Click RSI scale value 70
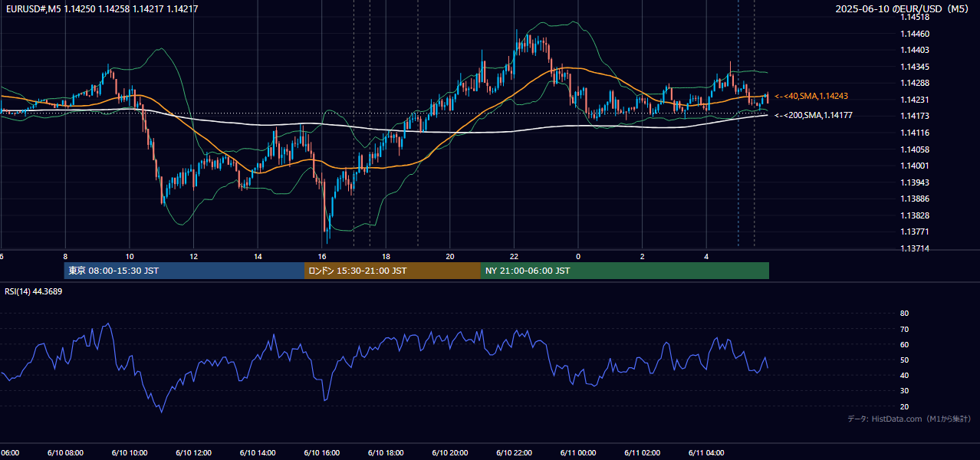This screenshot has height=460, width=980. 904,329
